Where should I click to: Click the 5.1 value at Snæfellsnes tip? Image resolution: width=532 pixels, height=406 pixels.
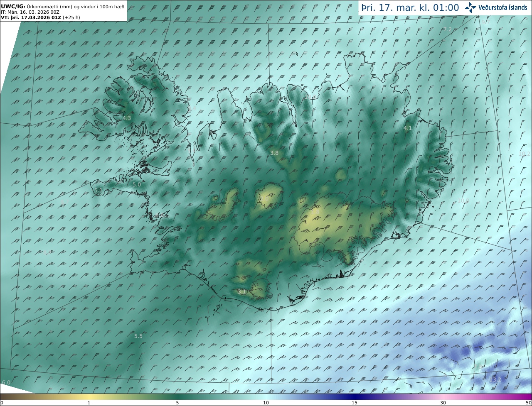point(99,190)
